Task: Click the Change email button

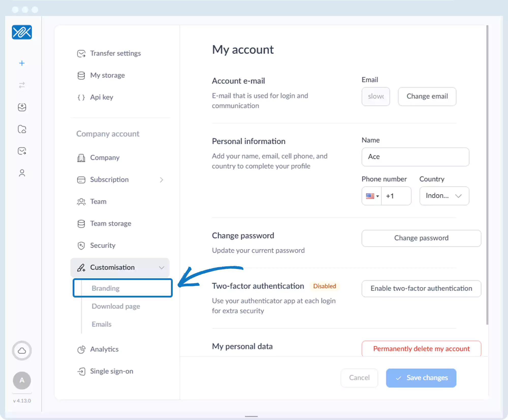Action: pos(427,97)
